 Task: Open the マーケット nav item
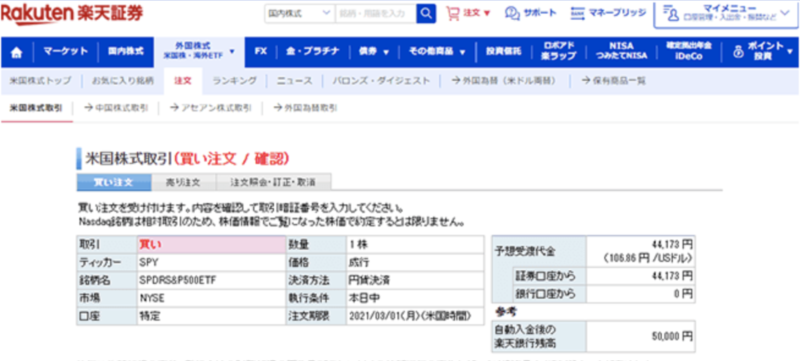65,51
